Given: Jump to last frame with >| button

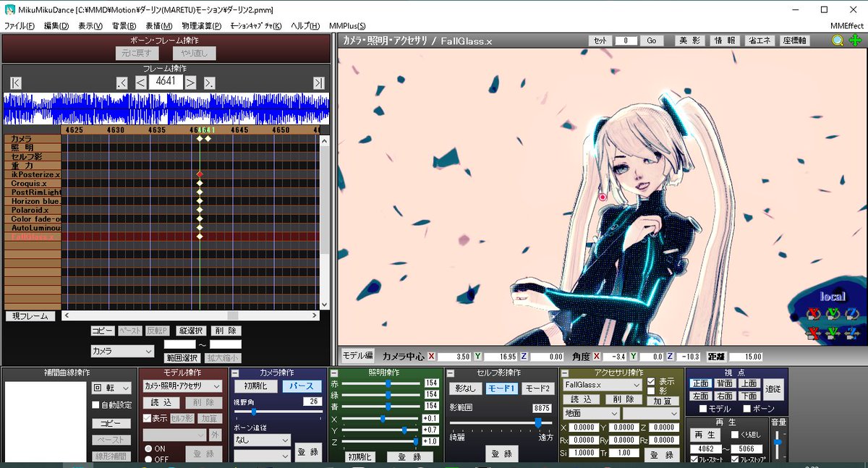Looking at the screenshot, I should click(319, 82).
